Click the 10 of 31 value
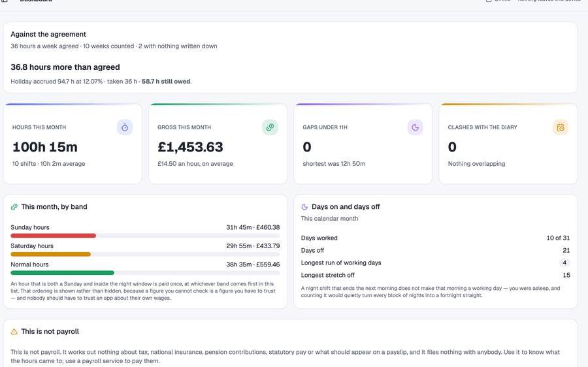Screen dimensions: 588x367 tap(558, 238)
